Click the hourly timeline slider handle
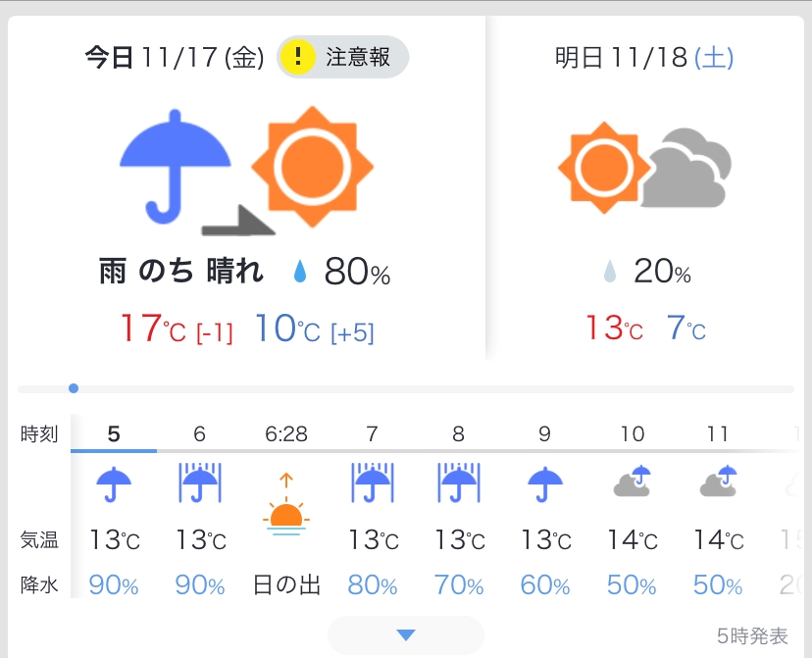 point(74,388)
